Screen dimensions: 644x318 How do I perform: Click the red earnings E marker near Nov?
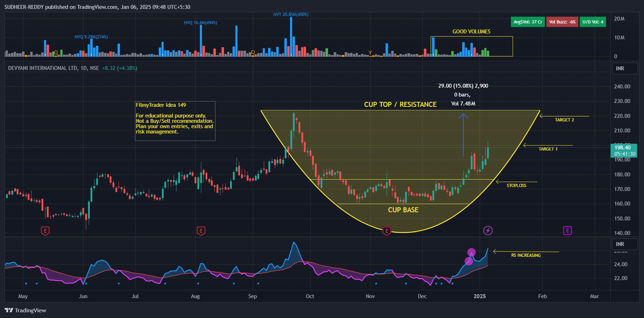tap(387, 231)
